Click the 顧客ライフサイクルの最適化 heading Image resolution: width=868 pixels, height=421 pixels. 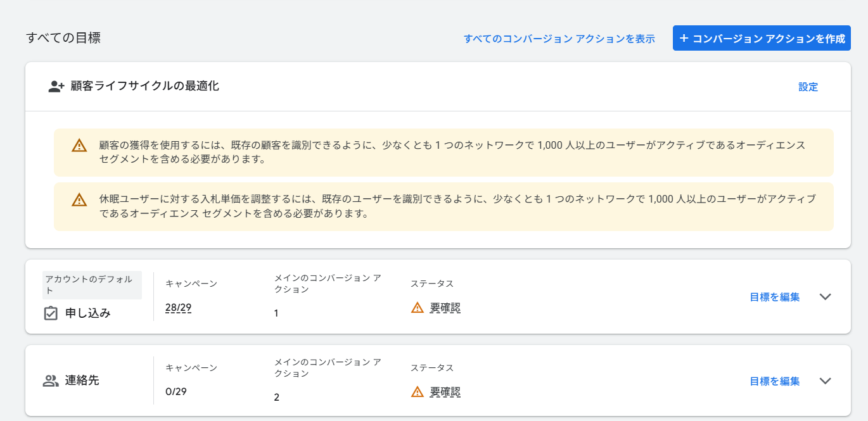click(144, 86)
